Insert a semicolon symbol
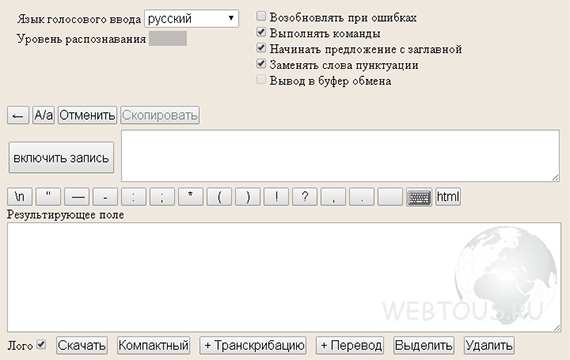The height and width of the screenshot is (360, 570). pyautogui.click(x=162, y=197)
